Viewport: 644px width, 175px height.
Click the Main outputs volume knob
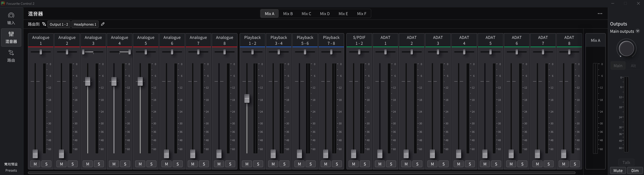point(626,48)
